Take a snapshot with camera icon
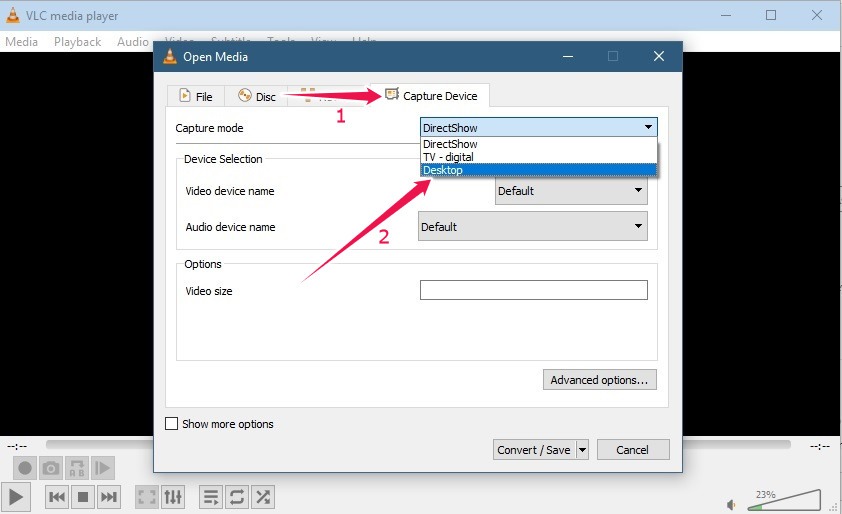 (x=50, y=468)
